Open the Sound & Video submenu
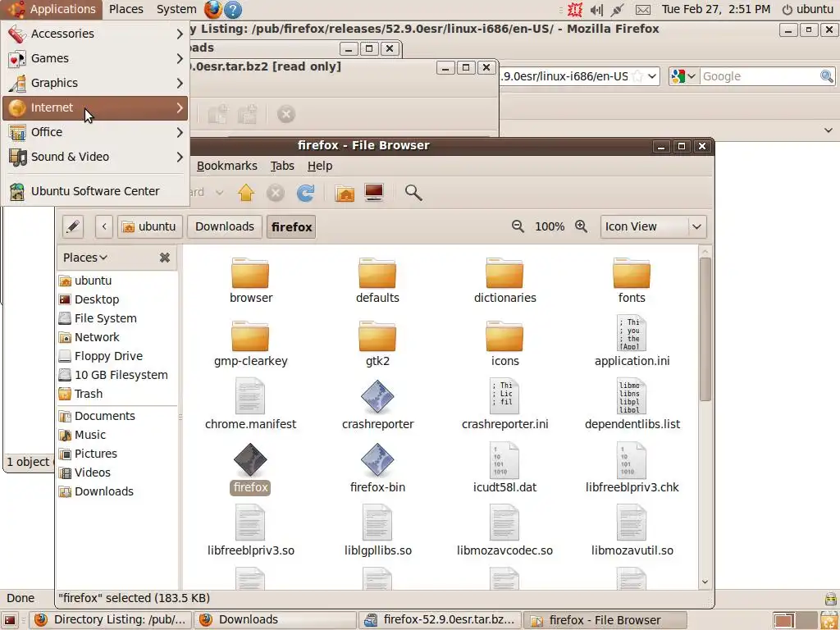840x630 pixels. pos(95,157)
